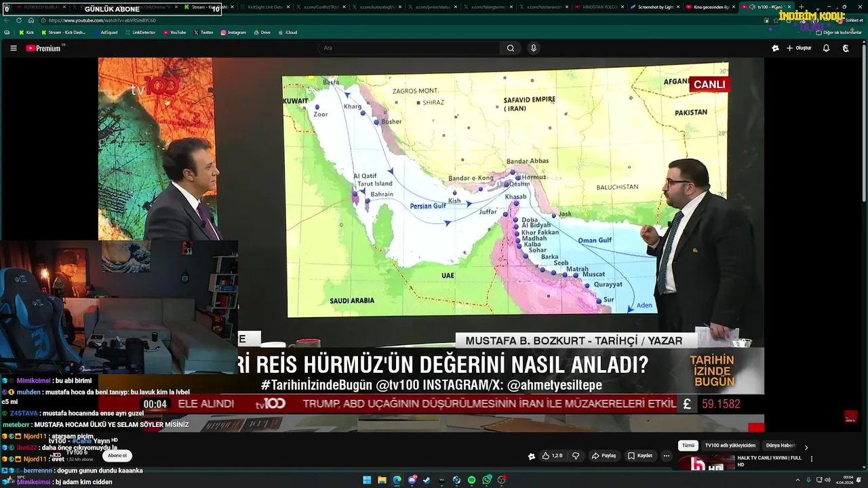This screenshot has height=488, width=868.
Task: Open the YouTube bookmark
Action: coord(175,33)
